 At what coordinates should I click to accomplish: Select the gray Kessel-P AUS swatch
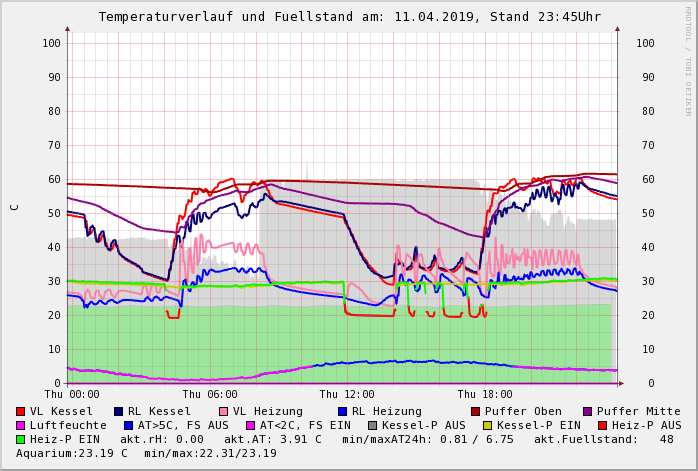coord(372,425)
